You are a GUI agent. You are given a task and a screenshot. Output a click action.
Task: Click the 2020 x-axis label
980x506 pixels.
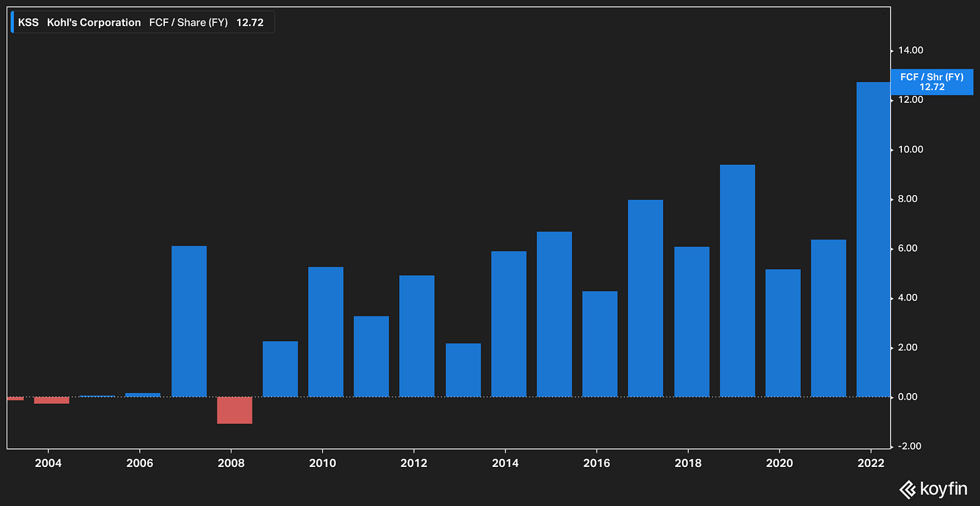779,464
